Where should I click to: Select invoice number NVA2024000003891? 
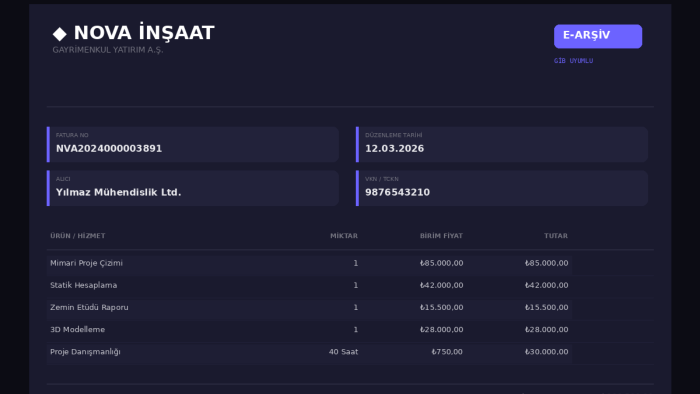[x=109, y=149]
